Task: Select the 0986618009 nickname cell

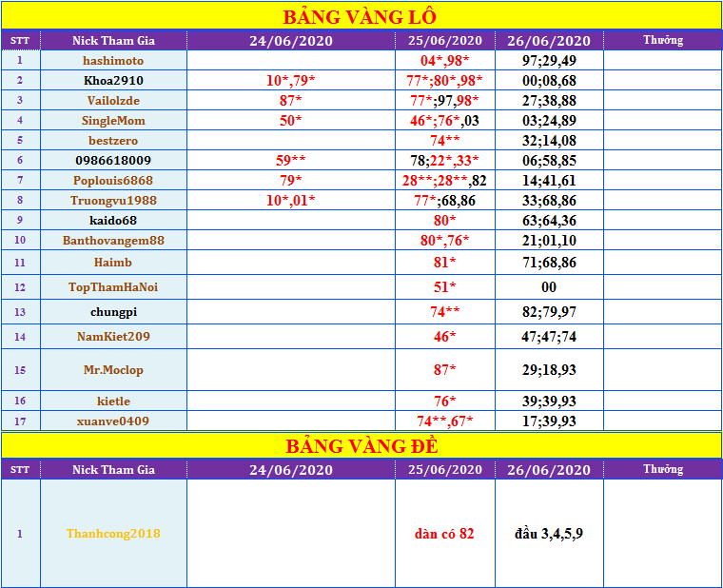Action: (x=113, y=161)
